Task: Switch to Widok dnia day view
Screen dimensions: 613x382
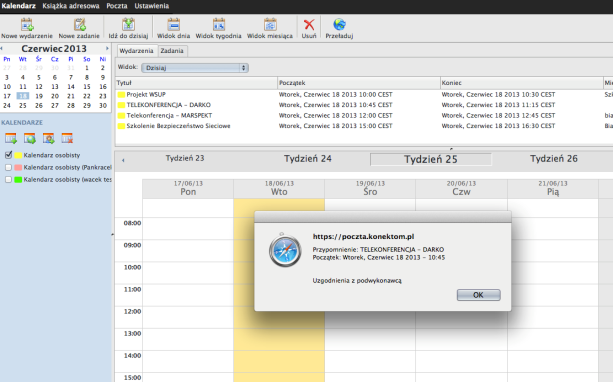Action: point(173,25)
